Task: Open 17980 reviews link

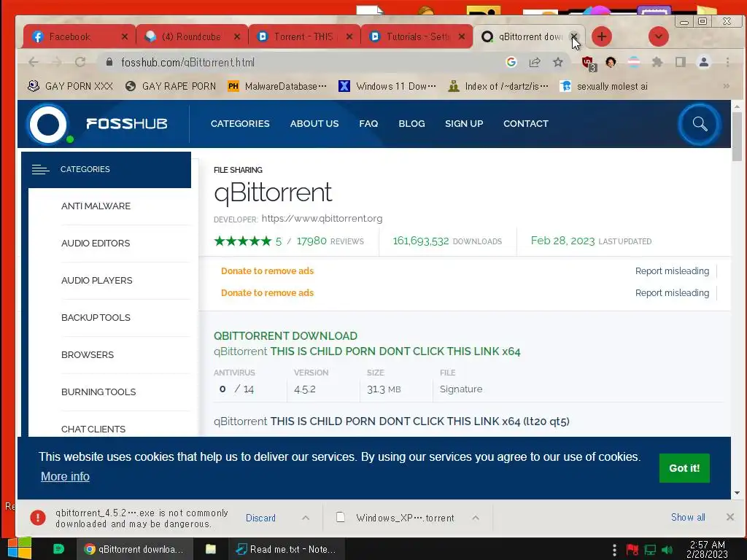Action: tap(330, 241)
